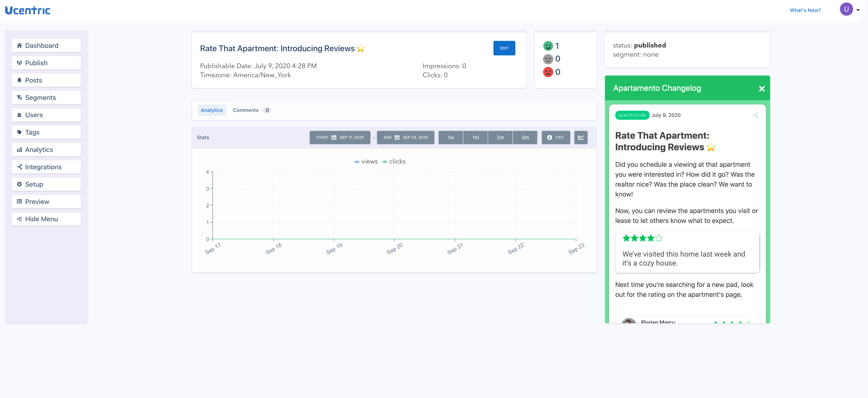Click the EDIT button
868x398 pixels.
pyautogui.click(x=504, y=48)
